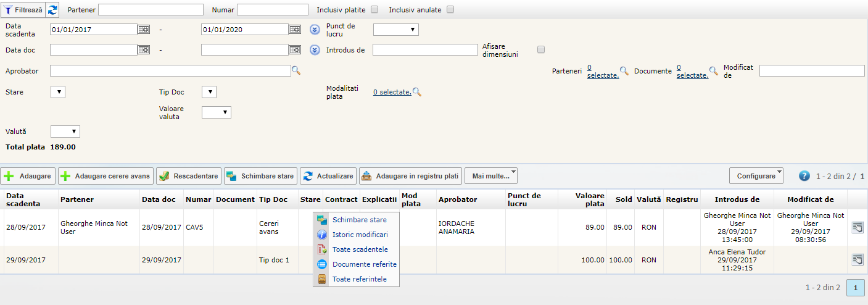Viewport: 868px width, 305px height.
Task: Click the Adaugare cerere avans button
Action: 105,176
